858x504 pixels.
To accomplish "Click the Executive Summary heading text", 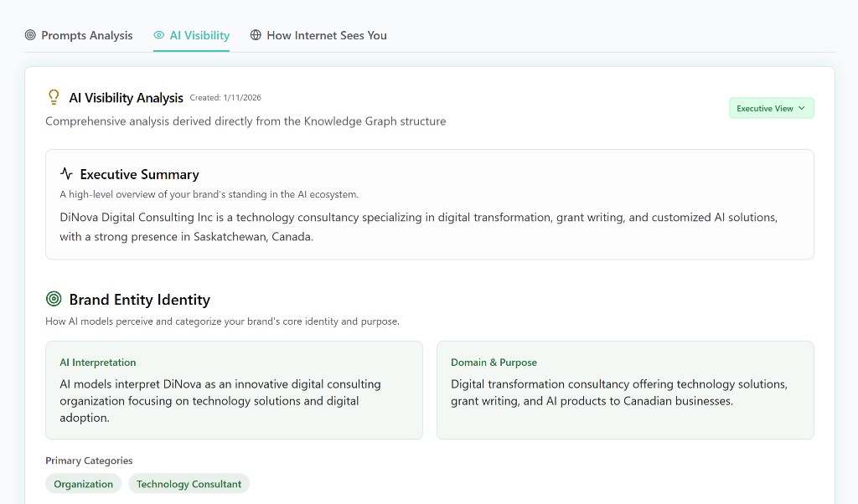I will pyautogui.click(x=139, y=174).
